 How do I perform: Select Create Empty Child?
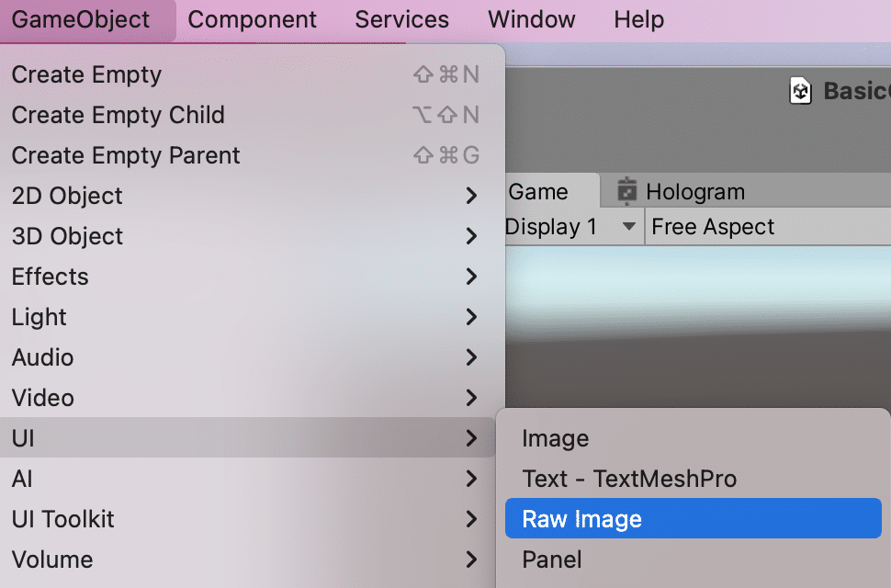118,115
